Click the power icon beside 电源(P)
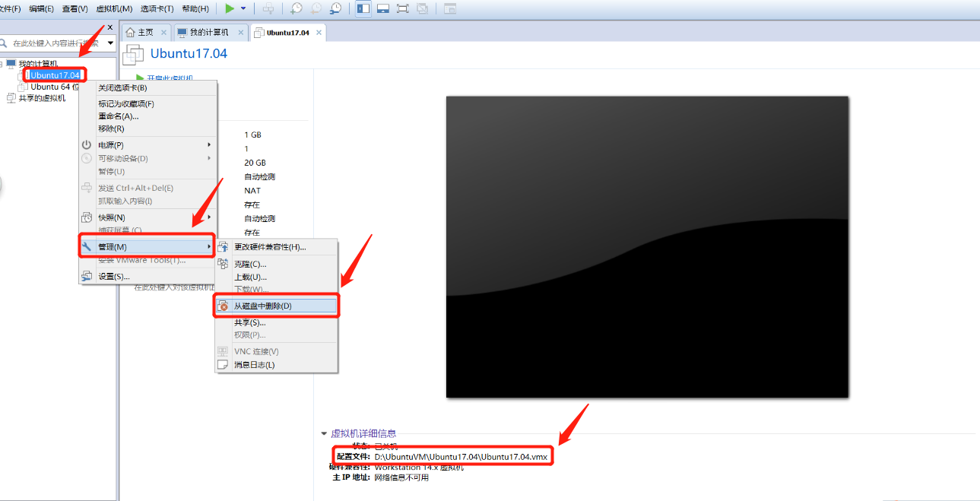Image resolution: width=980 pixels, height=501 pixels. point(87,144)
